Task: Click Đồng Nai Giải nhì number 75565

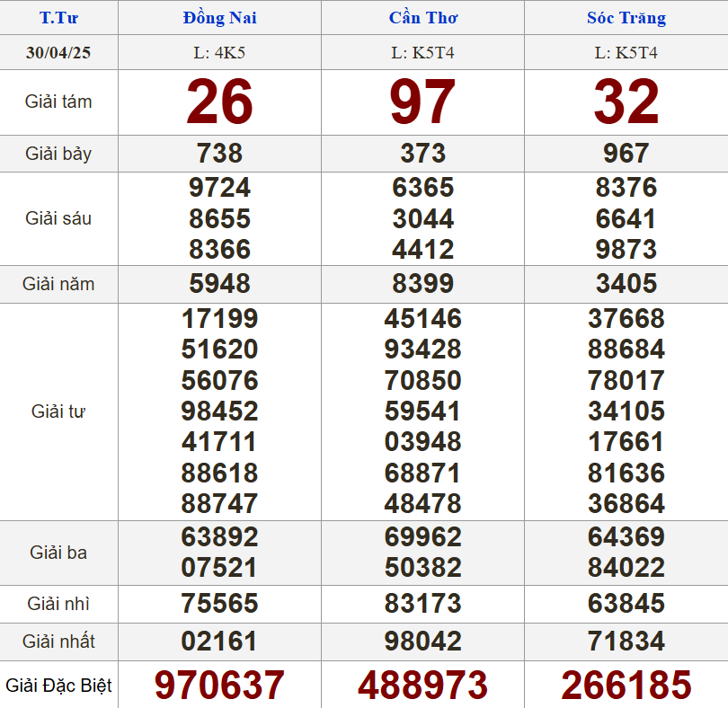Action: (219, 604)
